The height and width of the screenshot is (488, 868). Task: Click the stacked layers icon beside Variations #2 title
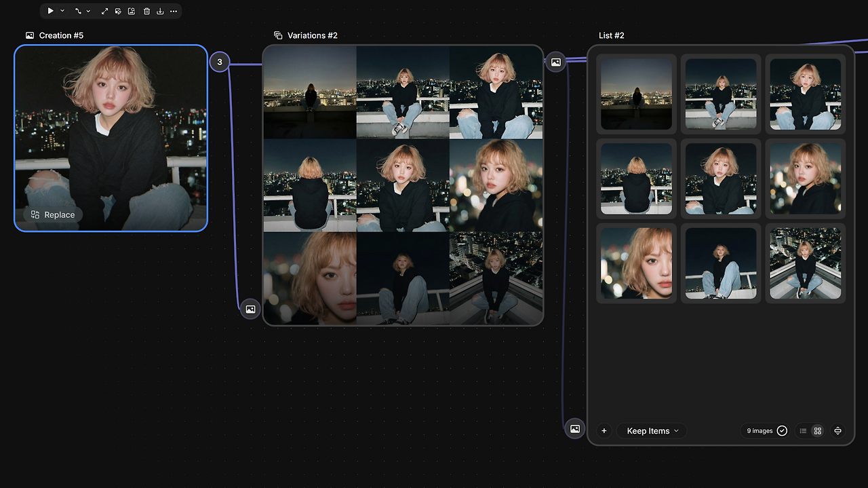[278, 35]
